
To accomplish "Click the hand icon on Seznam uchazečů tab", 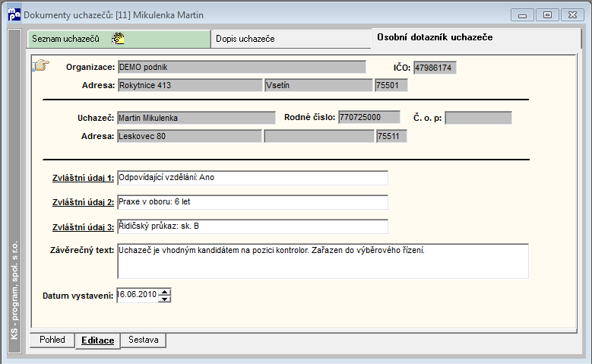I will (119, 39).
